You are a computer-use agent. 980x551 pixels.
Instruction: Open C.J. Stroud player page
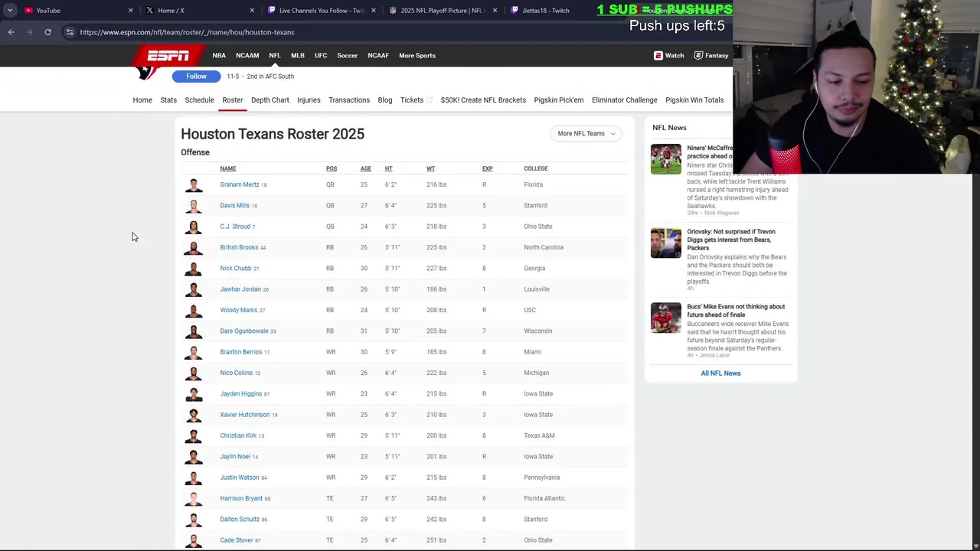pos(235,227)
